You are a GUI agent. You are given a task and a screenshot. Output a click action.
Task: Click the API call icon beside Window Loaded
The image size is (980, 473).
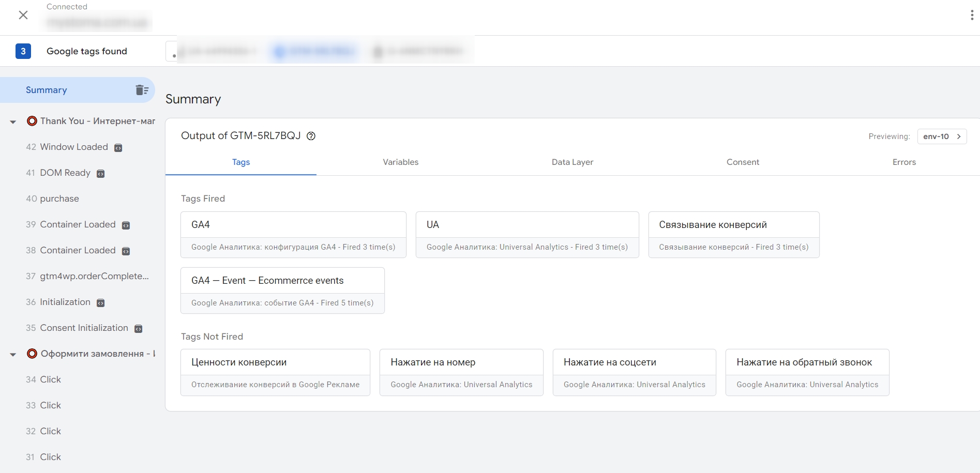(118, 148)
